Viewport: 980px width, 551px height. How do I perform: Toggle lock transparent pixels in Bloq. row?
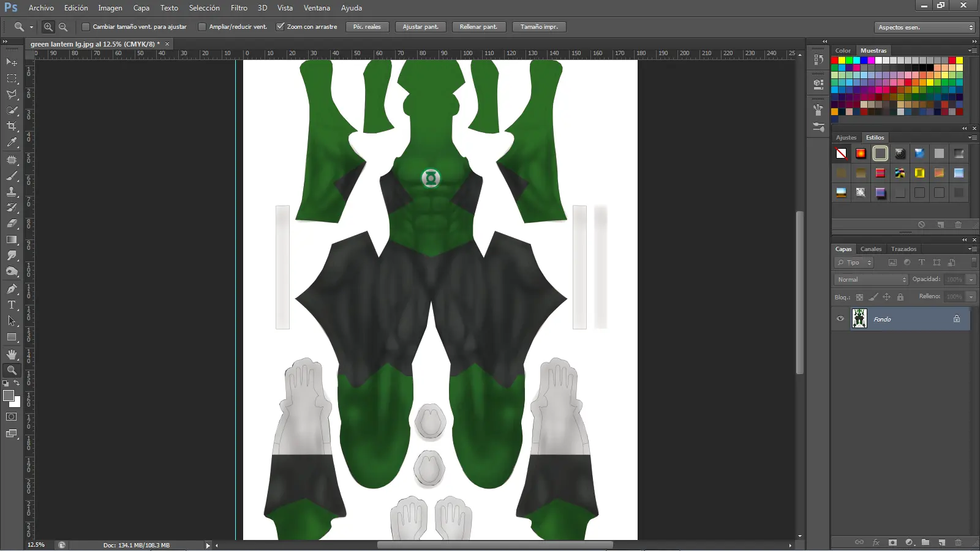click(x=859, y=297)
